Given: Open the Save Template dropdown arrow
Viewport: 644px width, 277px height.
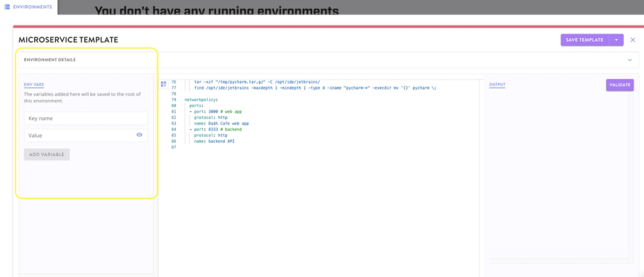Looking at the screenshot, I should coord(616,40).
